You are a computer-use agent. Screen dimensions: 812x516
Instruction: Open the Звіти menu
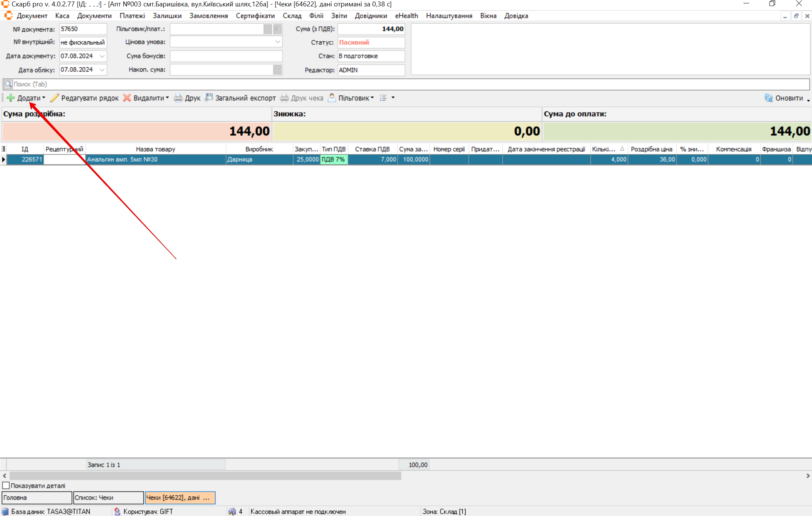339,16
